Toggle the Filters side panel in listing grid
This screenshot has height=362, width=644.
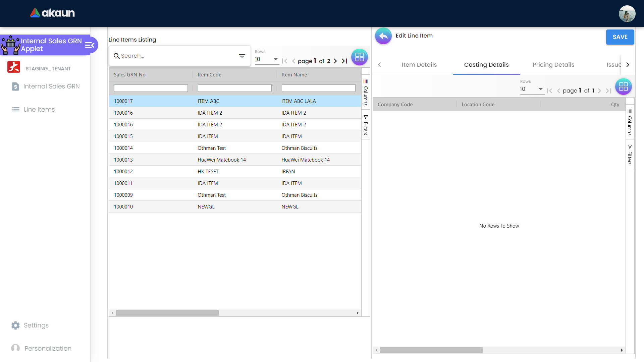point(366,125)
